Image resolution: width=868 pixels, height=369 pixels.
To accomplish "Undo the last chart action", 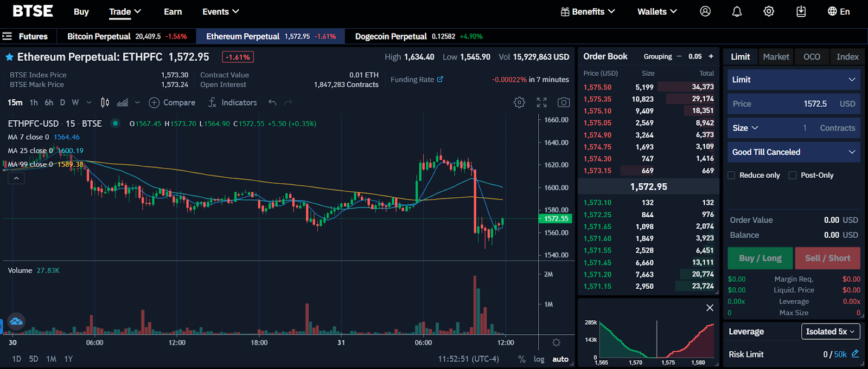I will [x=272, y=102].
